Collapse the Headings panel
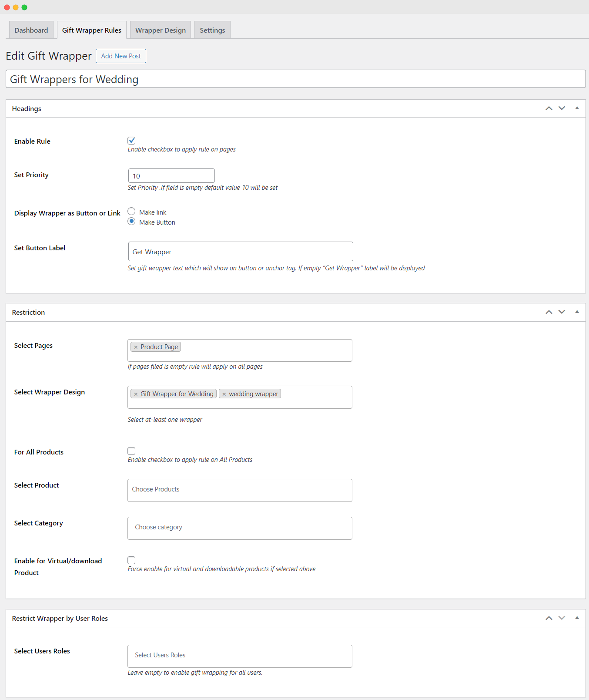 pos(577,108)
